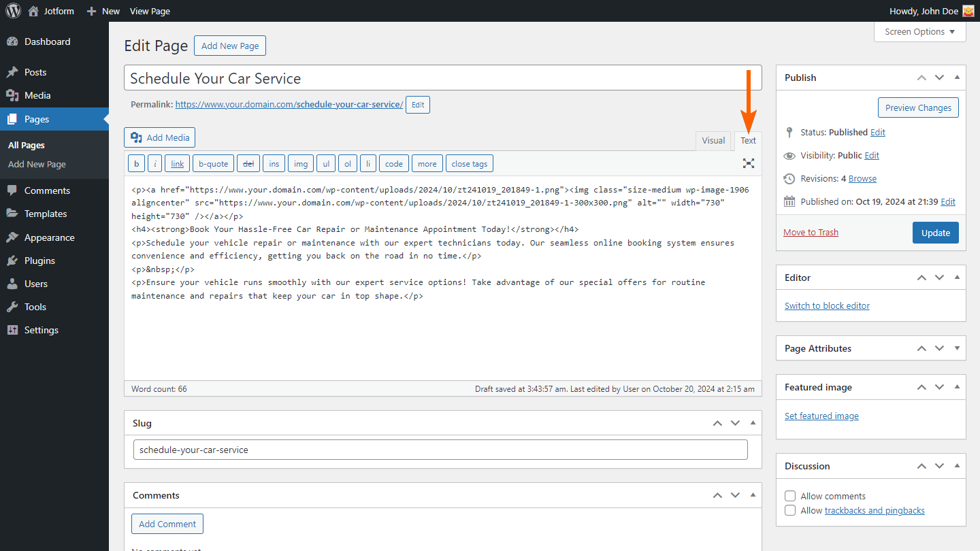980x551 pixels.
Task: Click Set featured image link
Action: (821, 416)
